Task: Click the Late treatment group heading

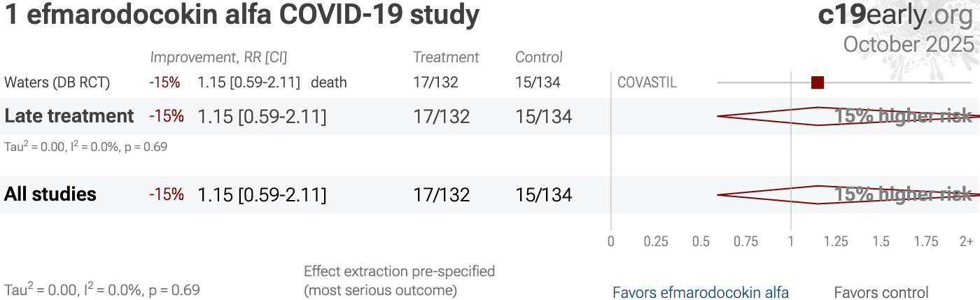Action: click(x=69, y=116)
